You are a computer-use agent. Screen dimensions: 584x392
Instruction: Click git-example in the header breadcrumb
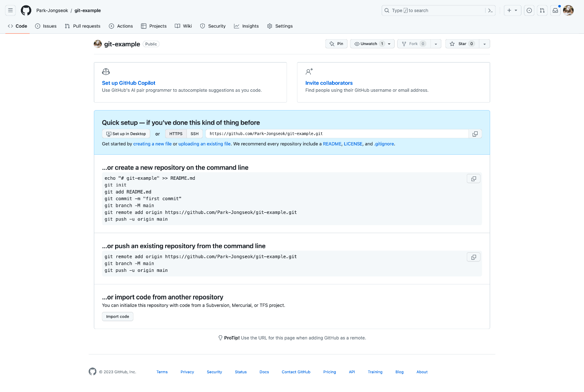[88, 10]
